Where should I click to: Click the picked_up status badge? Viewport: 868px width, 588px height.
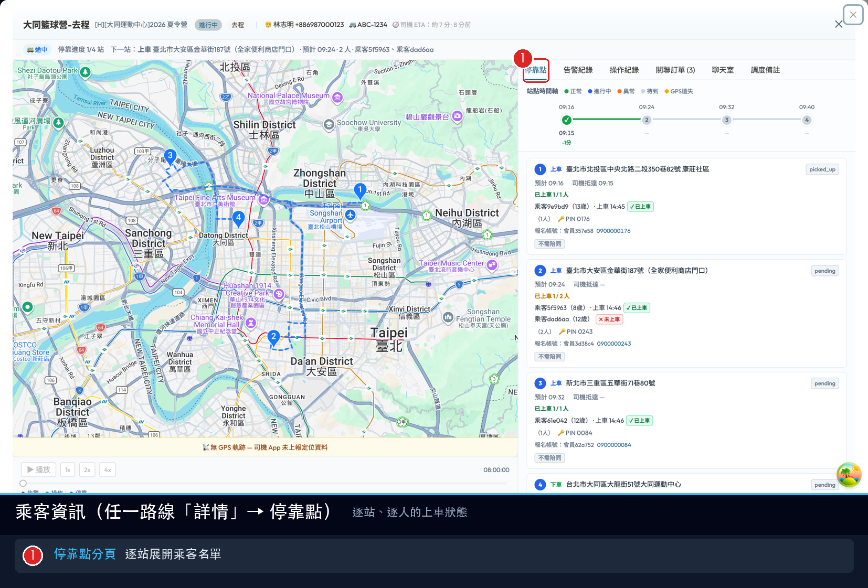pyautogui.click(x=822, y=169)
